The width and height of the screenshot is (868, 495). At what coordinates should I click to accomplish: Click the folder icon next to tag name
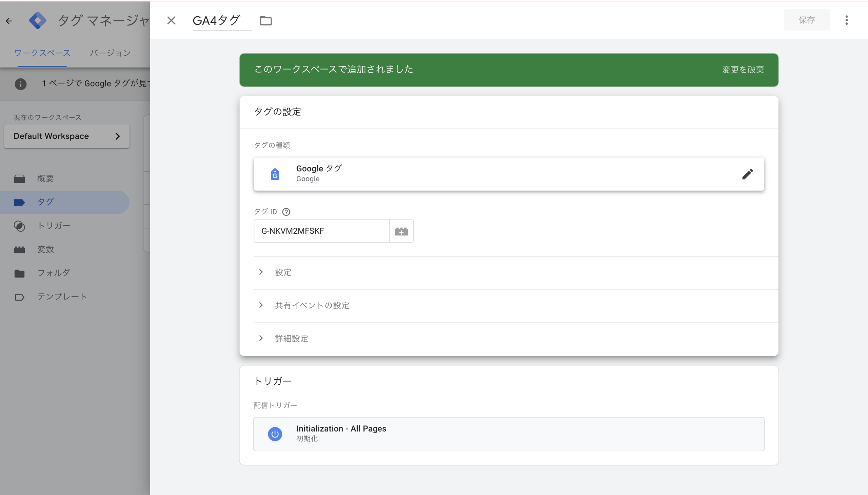(266, 21)
